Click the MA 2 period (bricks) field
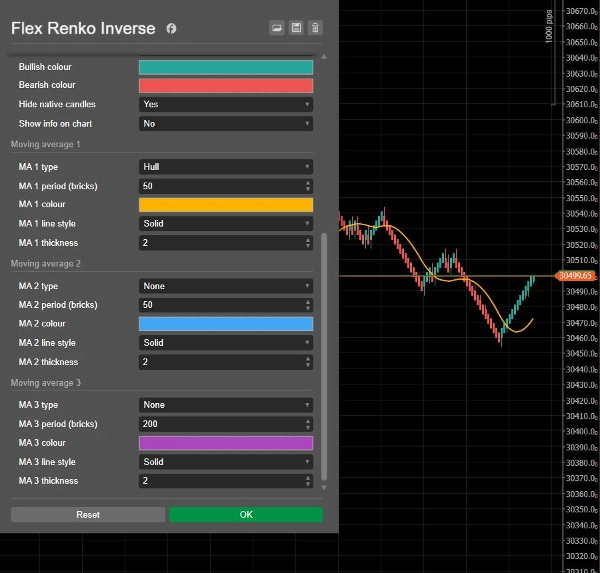Viewport: 600px width, 573px height. (x=226, y=305)
